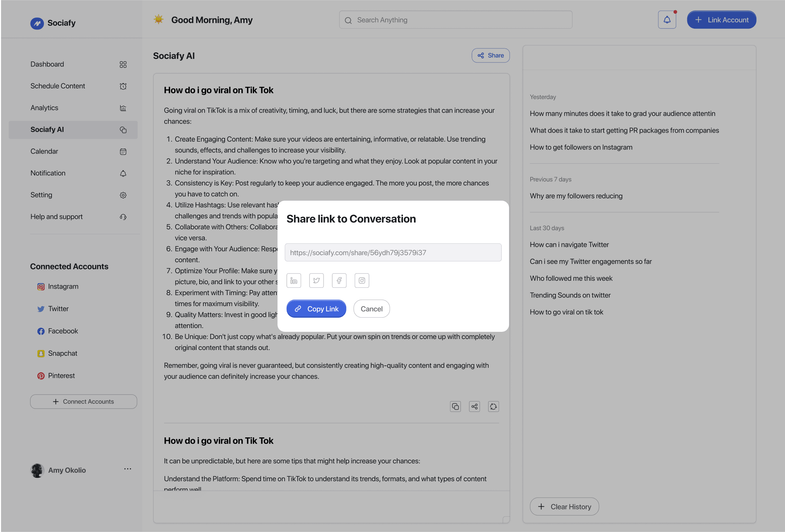
Task: Go to Schedule Content in sidebar
Action: coord(58,86)
